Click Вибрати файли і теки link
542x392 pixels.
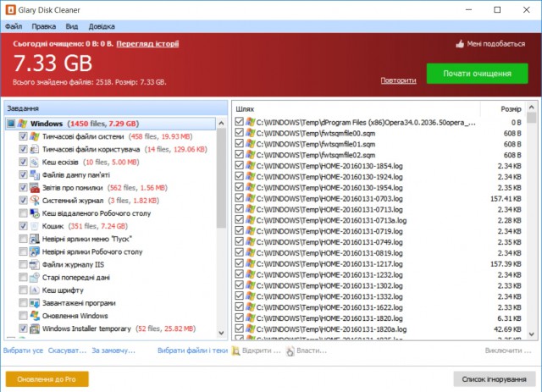click(192, 351)
